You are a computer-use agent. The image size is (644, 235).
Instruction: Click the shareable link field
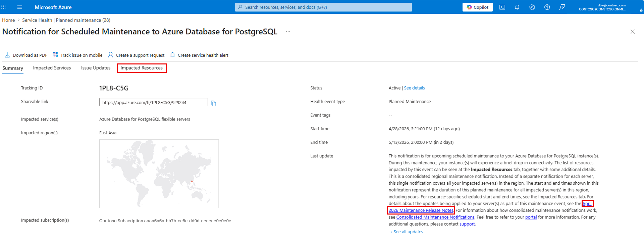coord(153,102)
